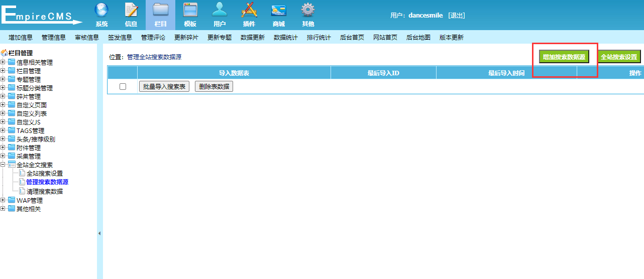Screen dimensions: 644x279
Task: Open 管理评论 in the submenu bar
Action: [153, 38]
